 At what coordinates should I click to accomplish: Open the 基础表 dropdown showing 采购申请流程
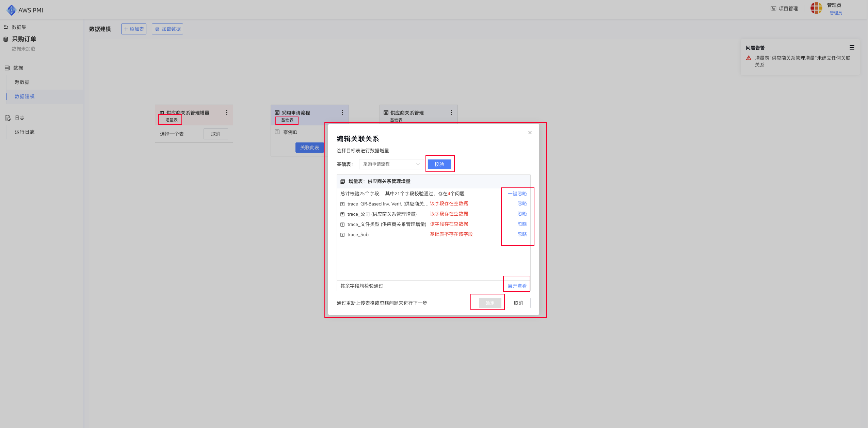(391, 164)
